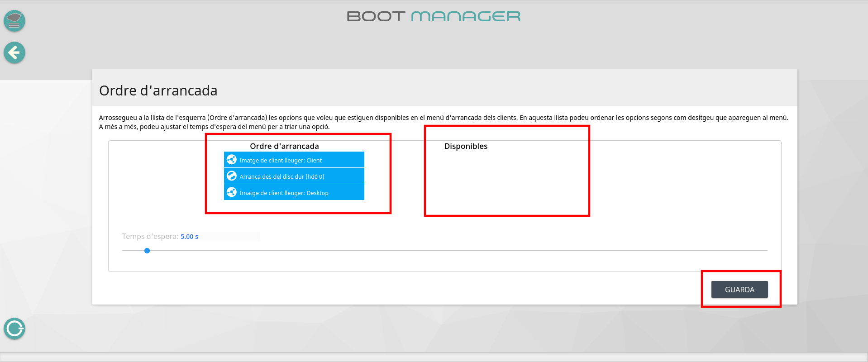868x362 pixels.
Task: Click the circular power icon at bottom left
Action: pyautogui.click(x=14, y=329)
